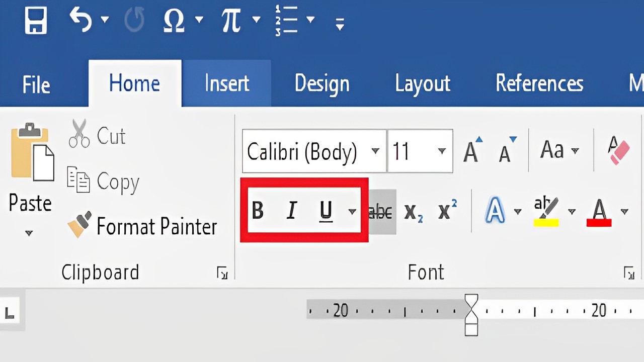The width and height of the screenshot is (644, 362).
Task: Open the font size dropdown showing 11
Action: pyautogui.click(x=442, y=151)
